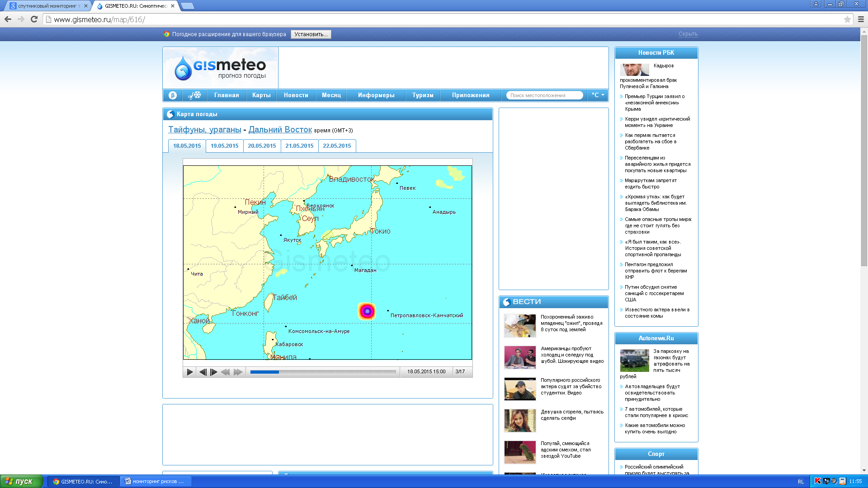Click the typhoon marker on the map
The image size is (868, 488).
(x=367, y=311)
